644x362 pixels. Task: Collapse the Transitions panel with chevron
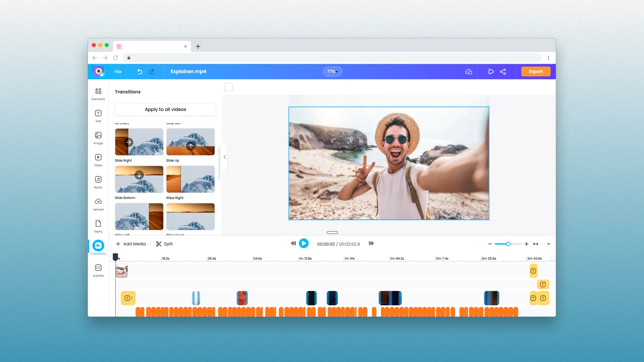point(225,157)
